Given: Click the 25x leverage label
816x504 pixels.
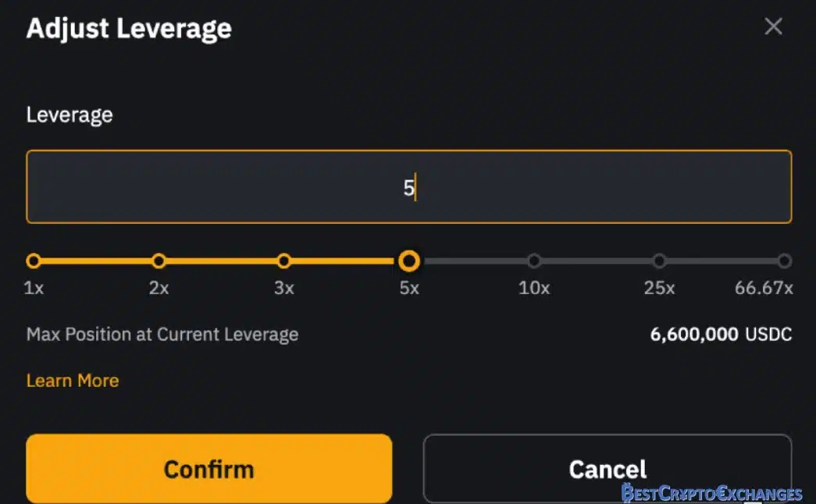Looking at the screenshot, I should 659,288.
